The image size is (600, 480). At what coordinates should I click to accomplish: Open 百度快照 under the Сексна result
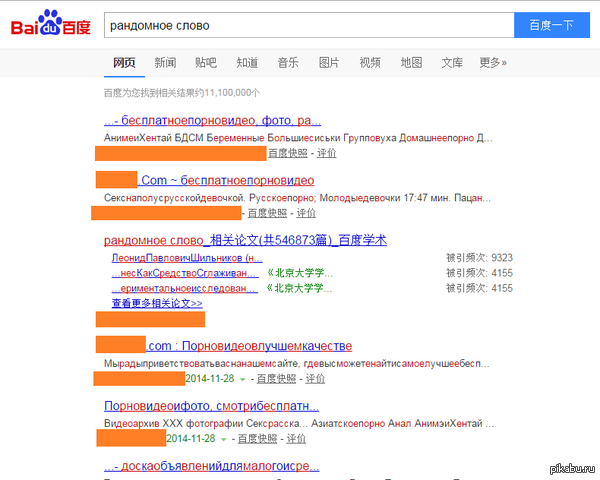pyautogui.click(x=267, y=213)
